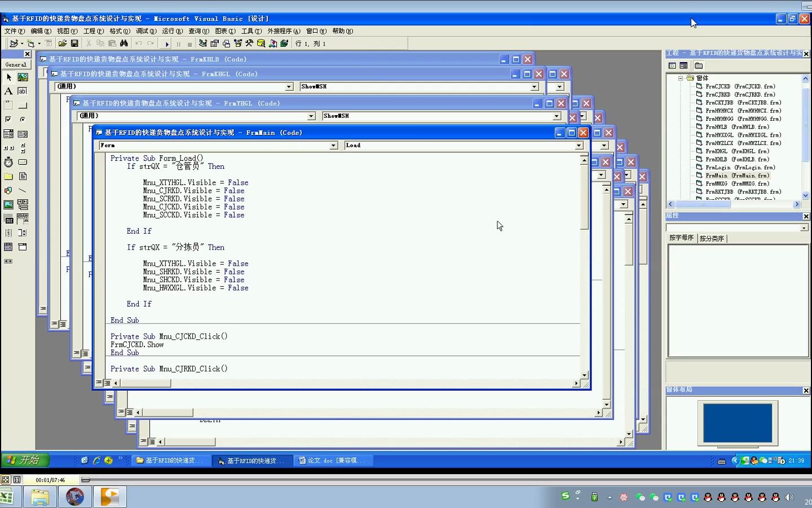Click View Object icon in project panel
Viewport: 812px width, 508px height.
683,65
